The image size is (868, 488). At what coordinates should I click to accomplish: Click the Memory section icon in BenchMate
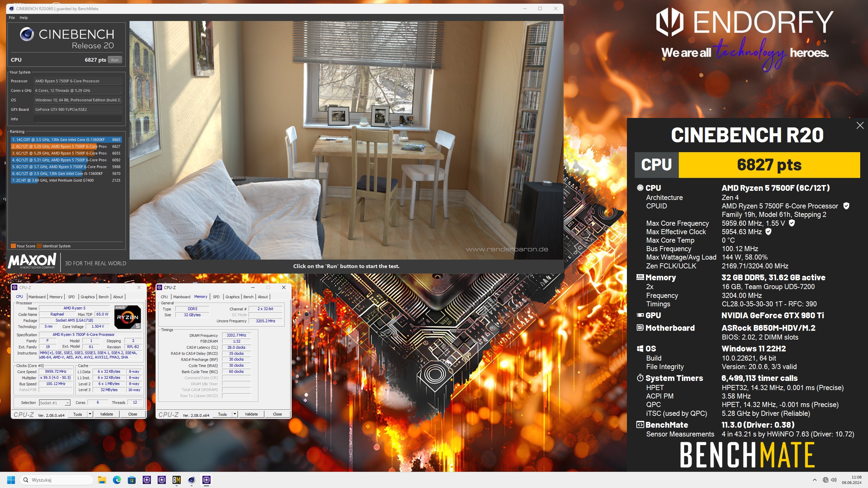point(640,277)
